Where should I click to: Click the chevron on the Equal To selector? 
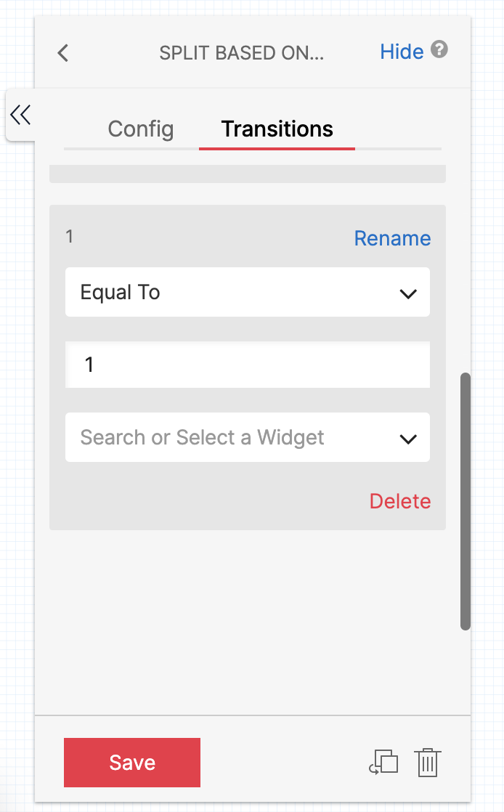(x=408, y=292)
